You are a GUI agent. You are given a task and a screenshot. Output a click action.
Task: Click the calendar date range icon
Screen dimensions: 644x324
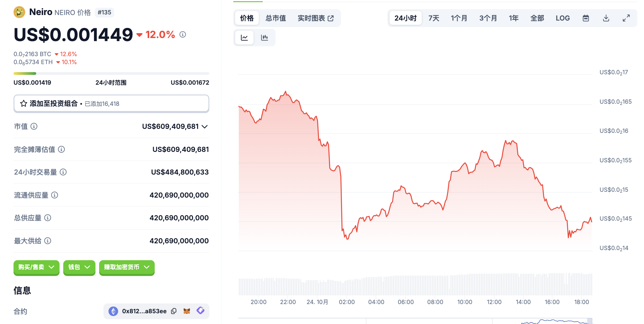point(586,18)
